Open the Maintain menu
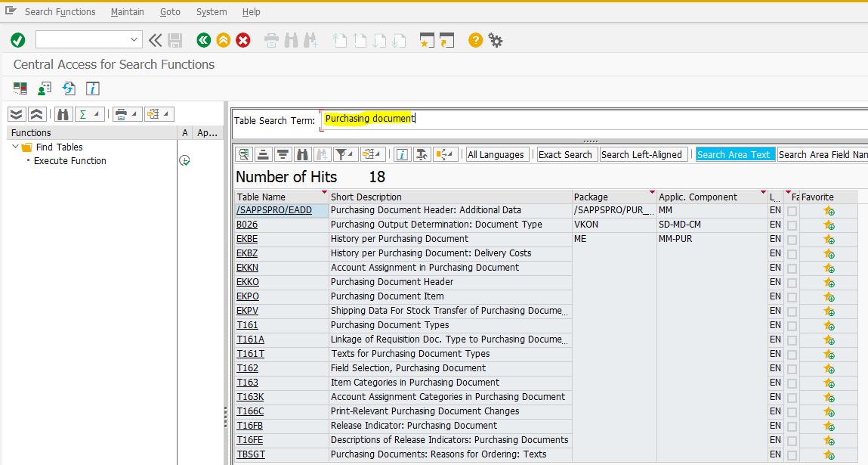 point(128,11)
